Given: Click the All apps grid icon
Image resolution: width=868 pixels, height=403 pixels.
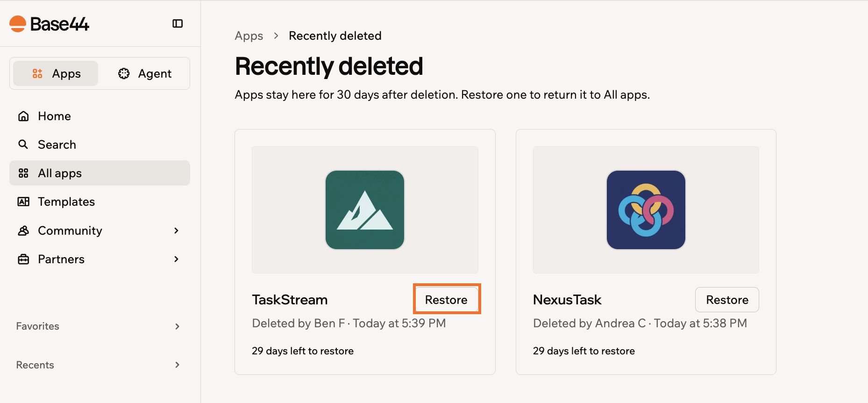Looking at the screenshot, I should (x=23, y=173).
